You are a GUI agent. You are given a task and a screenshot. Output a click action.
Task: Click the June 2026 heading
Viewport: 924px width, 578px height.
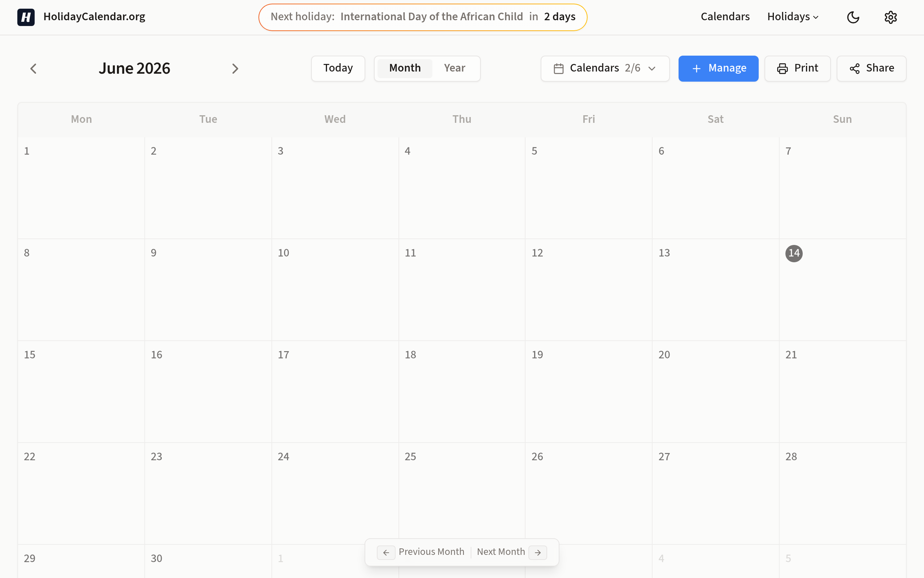pyautogui.click(x=134, y=68)
